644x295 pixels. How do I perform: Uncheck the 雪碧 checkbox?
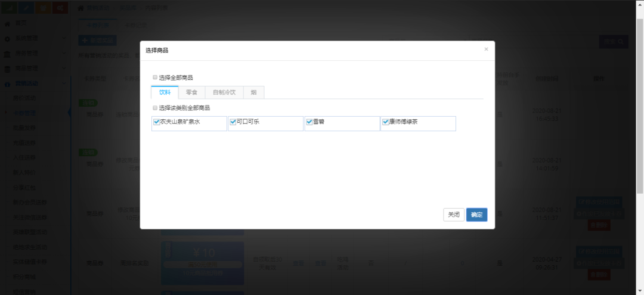pyautogui.click(x=309, y=122)
